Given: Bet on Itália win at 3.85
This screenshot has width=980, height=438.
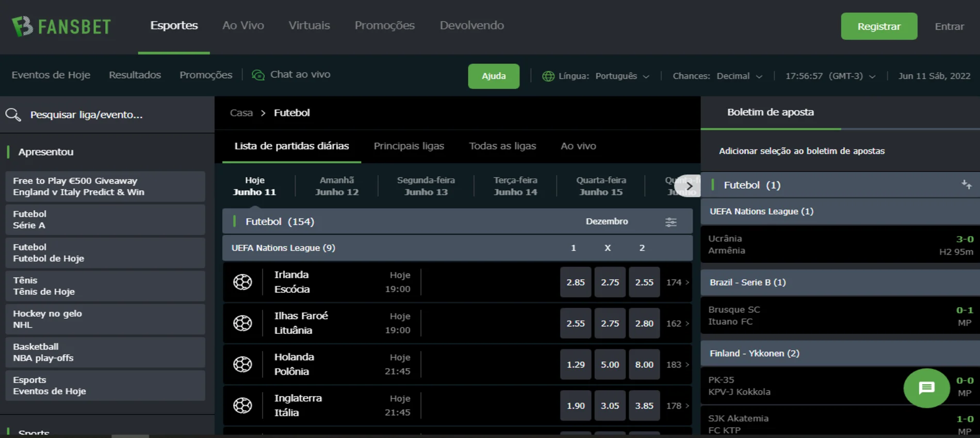Looking at the screenshot, I should point(644,406).
